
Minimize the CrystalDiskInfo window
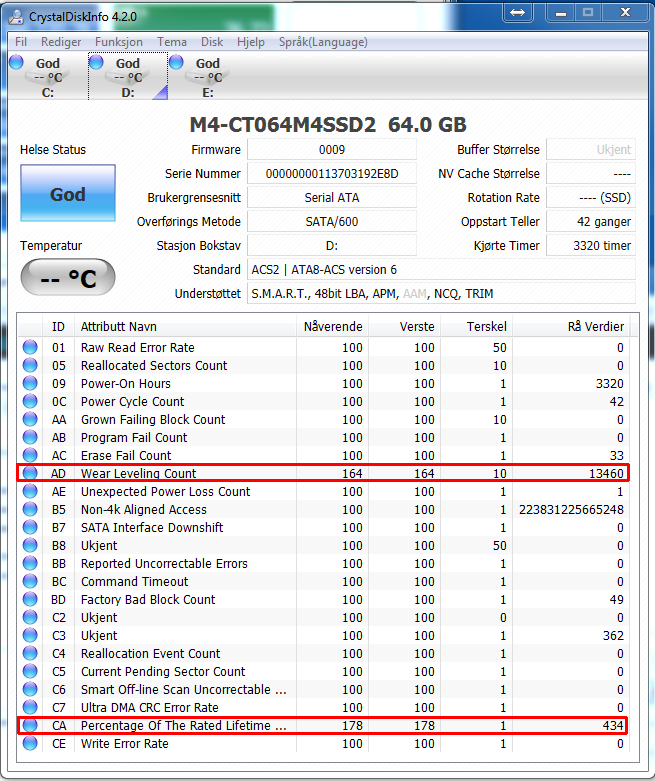[561, 12]
